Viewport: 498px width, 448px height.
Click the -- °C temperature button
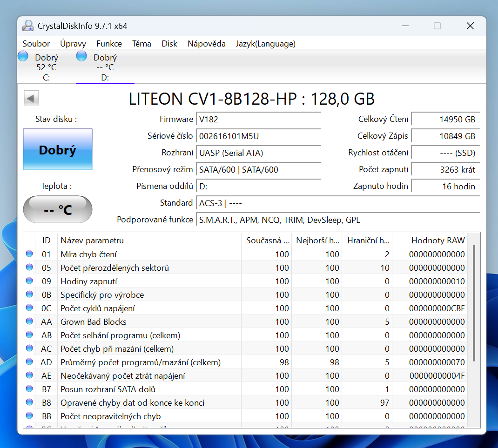coord(57,209)
